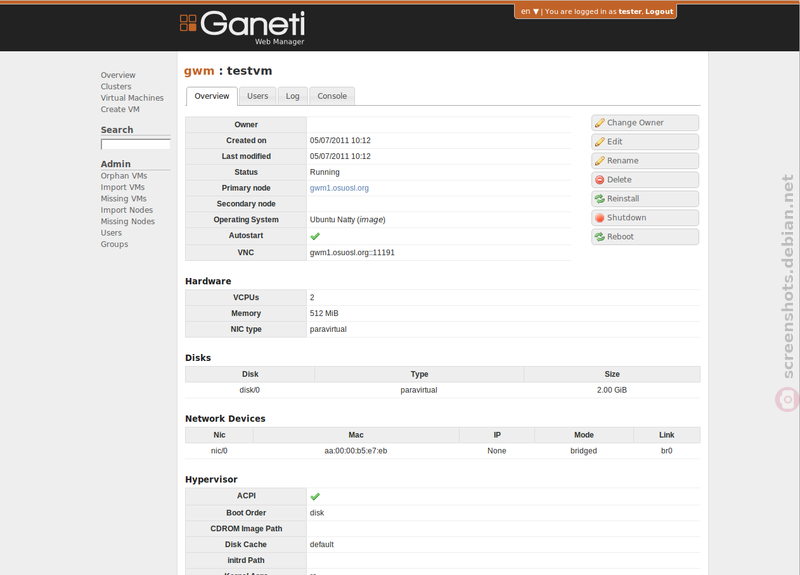Open Clusters in the sidebar
Screen dimensions: 800x575
tap(116, 86)
